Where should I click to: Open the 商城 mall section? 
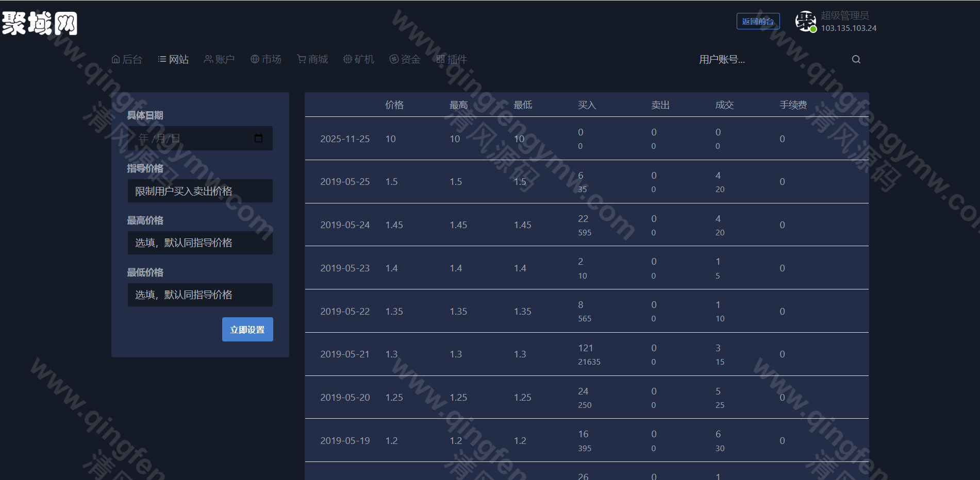tap(312, 59)
